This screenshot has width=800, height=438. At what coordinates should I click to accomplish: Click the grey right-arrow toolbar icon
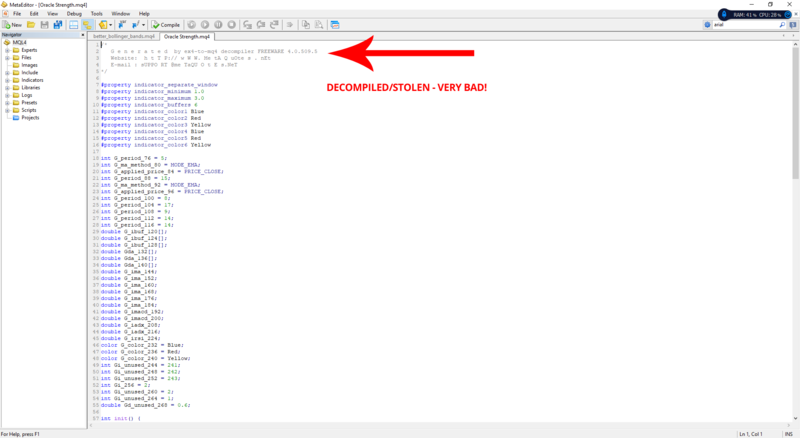(289, 25)
